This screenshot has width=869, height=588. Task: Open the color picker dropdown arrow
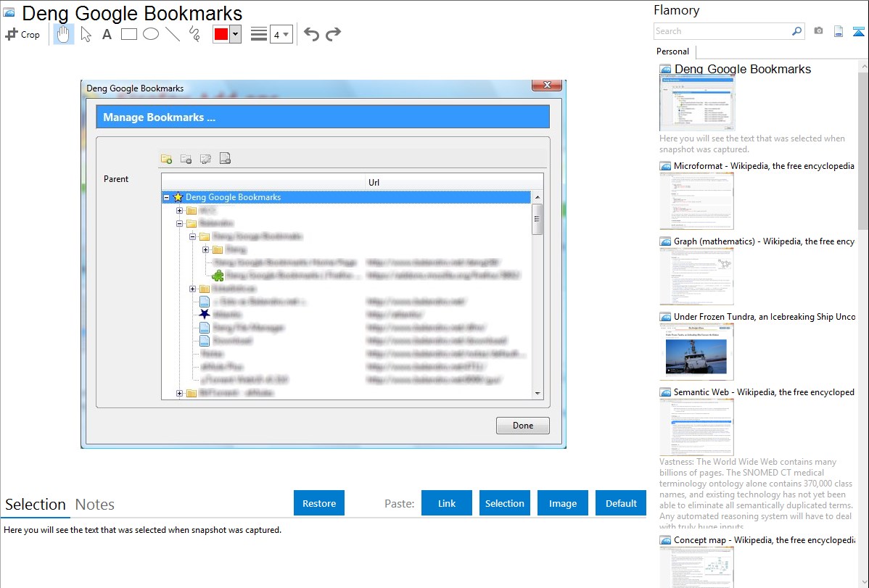tap(235, 34)
